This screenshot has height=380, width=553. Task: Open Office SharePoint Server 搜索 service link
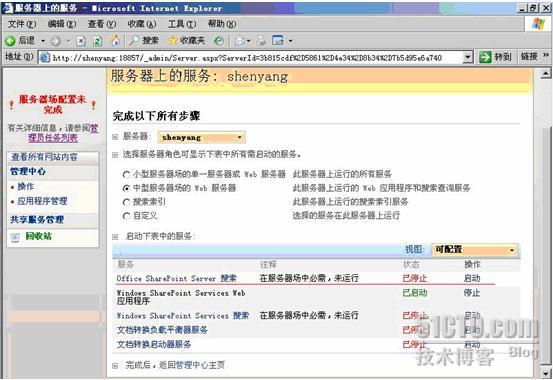(176, 278)
